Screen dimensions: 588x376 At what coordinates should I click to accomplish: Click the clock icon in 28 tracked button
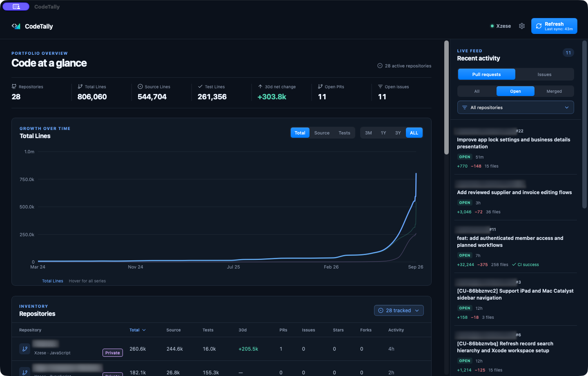(381, 311)
